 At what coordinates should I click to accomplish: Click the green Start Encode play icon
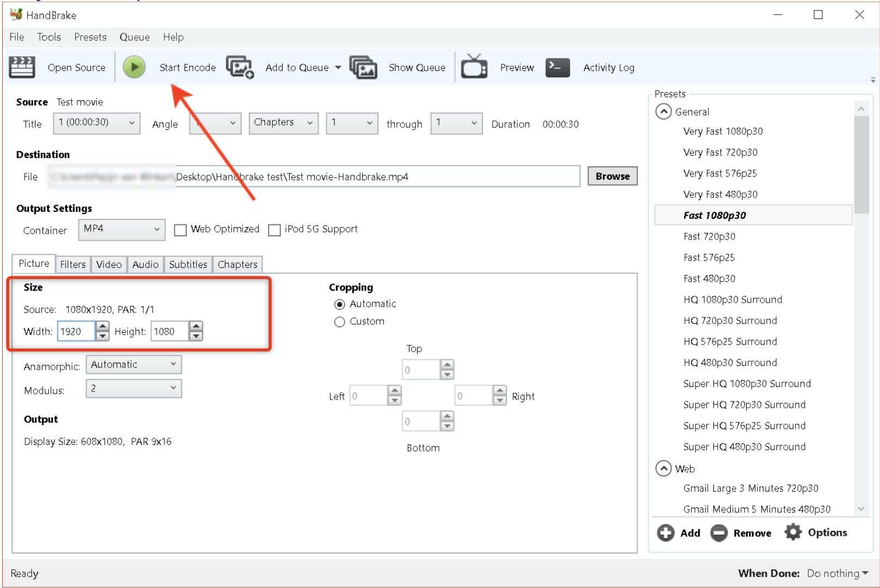(x=134, y=68)
